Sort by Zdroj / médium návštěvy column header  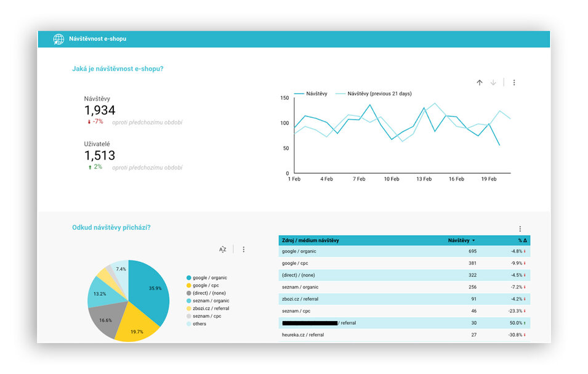(x=310, y=240)
